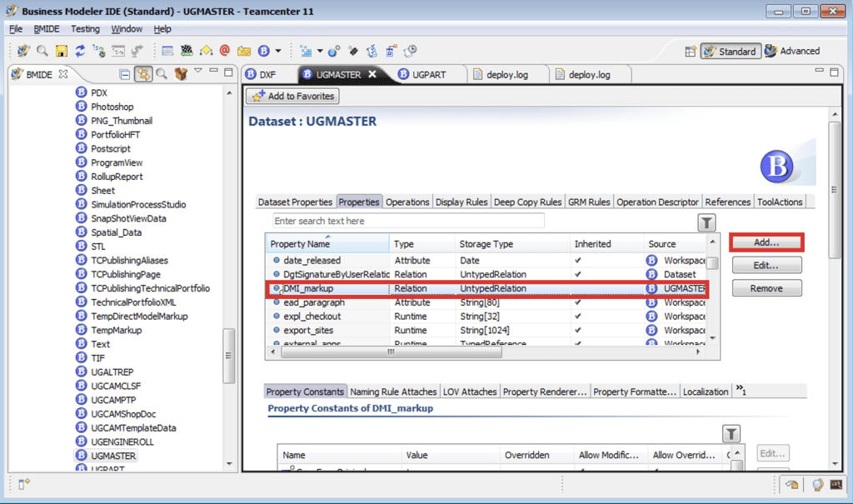Click the filter funnel in Property Constants section

click(x=731, y=433)
